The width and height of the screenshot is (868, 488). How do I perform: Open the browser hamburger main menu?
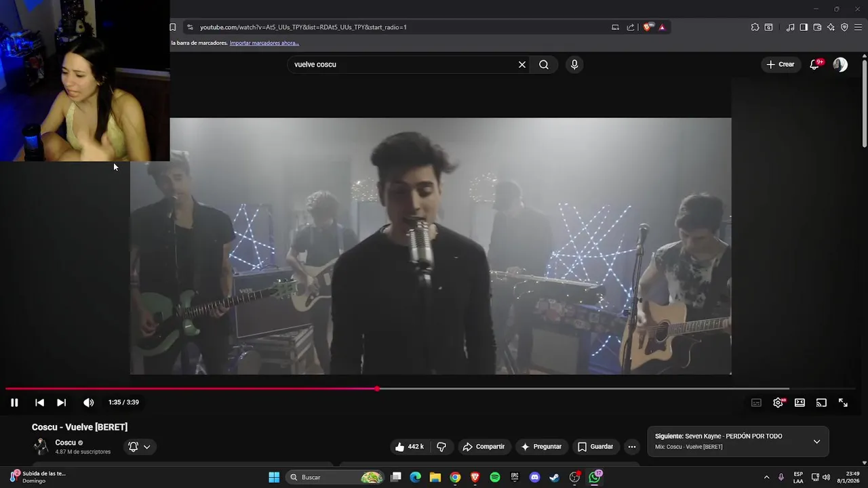(858, 27)
